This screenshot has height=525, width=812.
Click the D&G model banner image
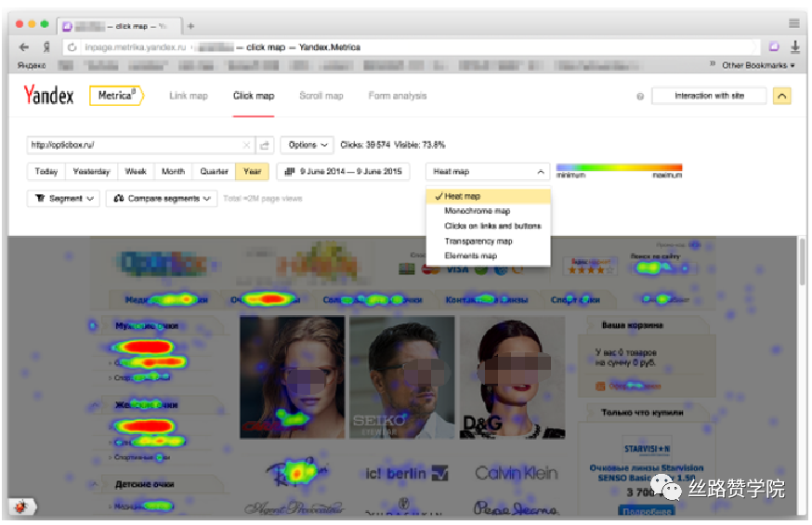(512, 377)
